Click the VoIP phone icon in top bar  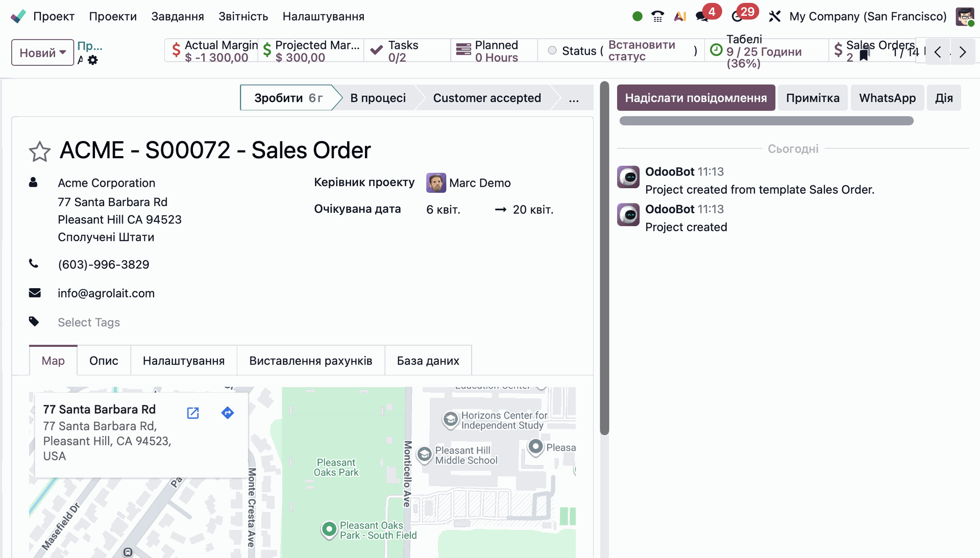coord(657,16)
